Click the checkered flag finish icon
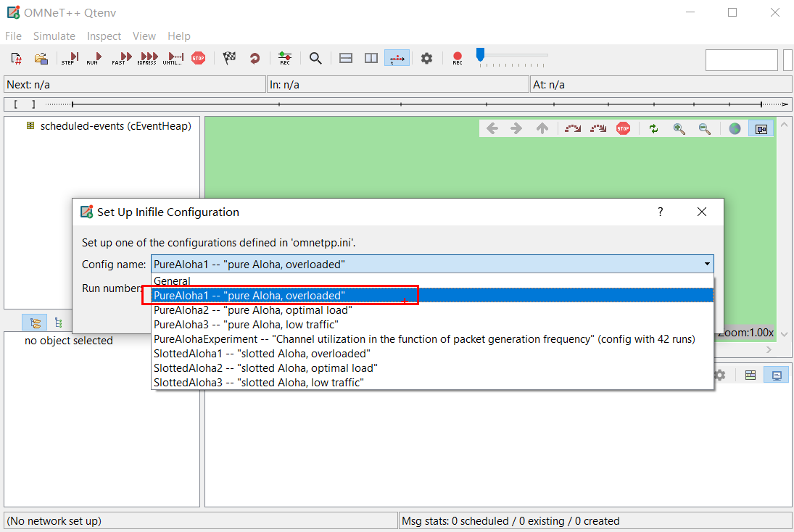 pyautogui.click(x=229, y=58)
